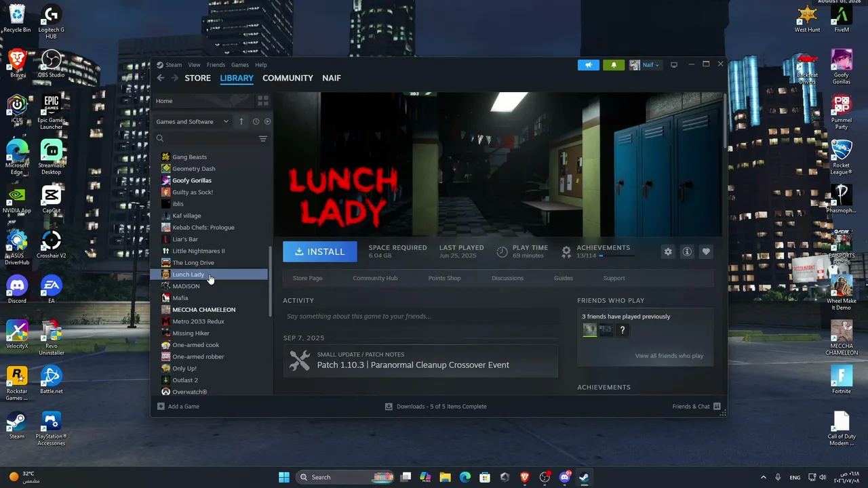The height and width of the screenshot is (488, 868).
Task: Click Add a Game
Action: [x=178, y=407]
